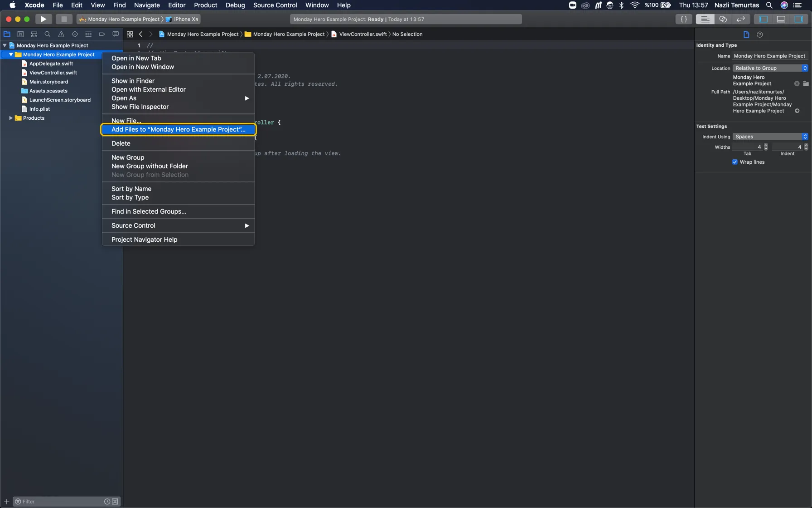Toggle the Inspectors panel
The width and height of the screenshot is (812, 508).
pos(799,19)
